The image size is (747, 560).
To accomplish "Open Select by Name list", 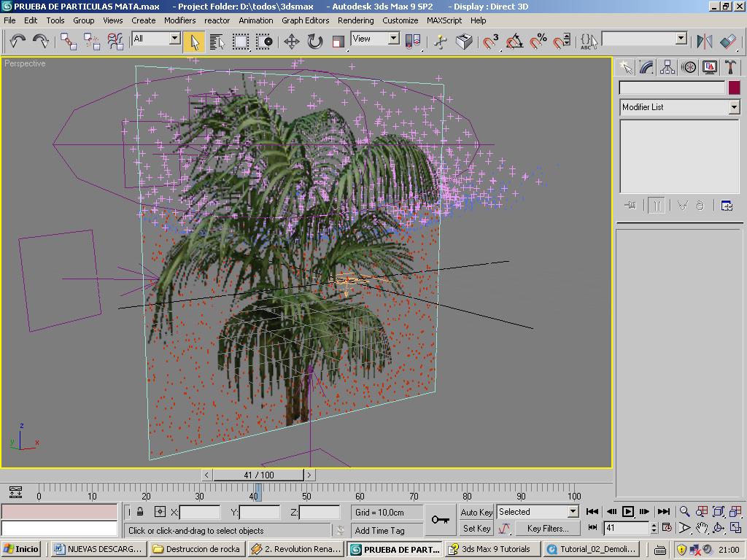I will click(217, 42).
